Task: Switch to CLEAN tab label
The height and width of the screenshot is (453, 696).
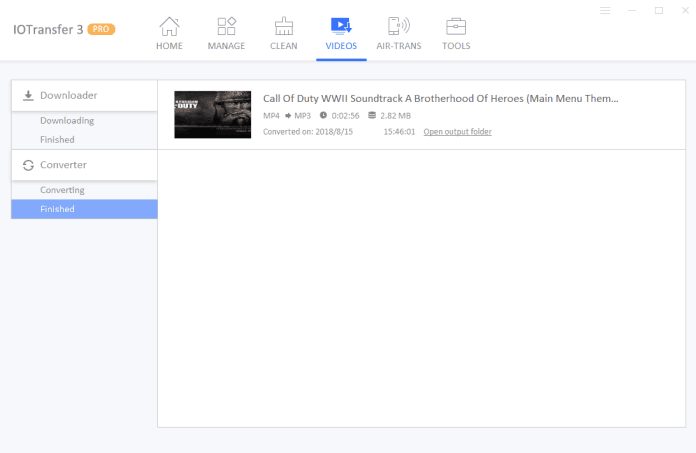Action: (284, 46)
